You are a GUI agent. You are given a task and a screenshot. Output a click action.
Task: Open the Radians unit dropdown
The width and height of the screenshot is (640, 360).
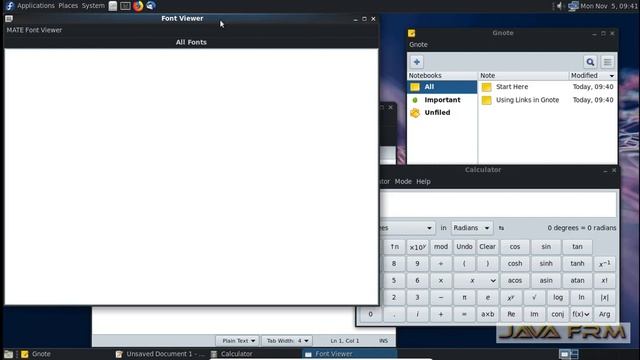click(471, 228)
